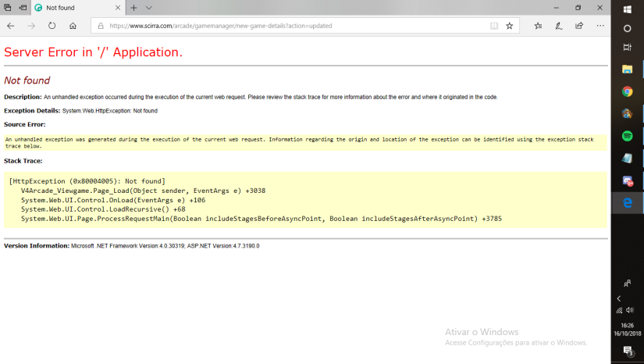Open the notebook-like app above Discord
The height and width of the screenshot is (364, 644).
(627, 158)
